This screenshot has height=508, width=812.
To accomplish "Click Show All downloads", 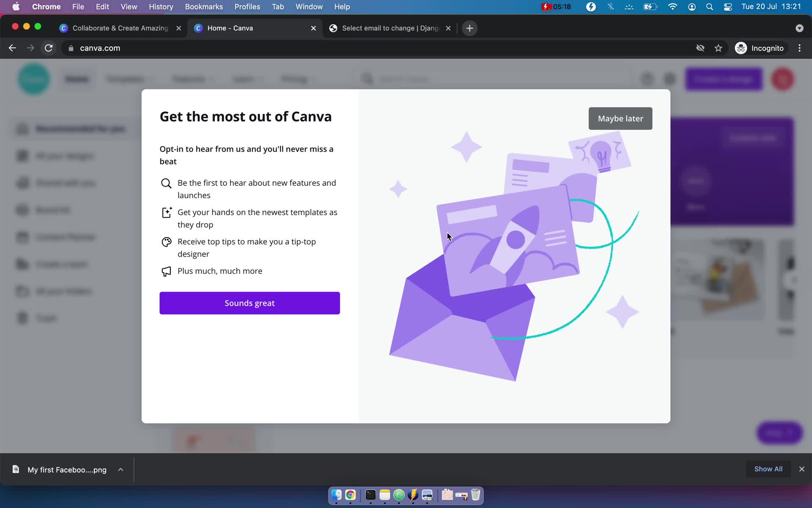I will pos(768,469).
